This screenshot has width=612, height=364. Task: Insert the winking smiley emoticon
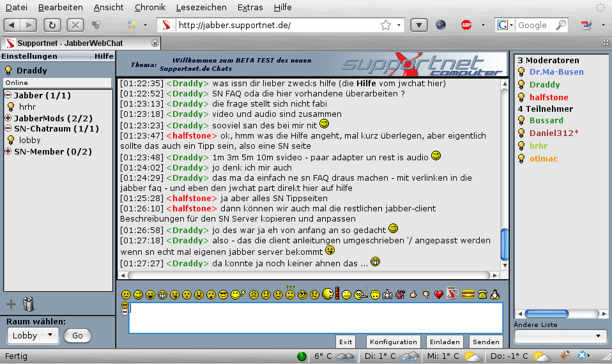[x=138, y=294]
